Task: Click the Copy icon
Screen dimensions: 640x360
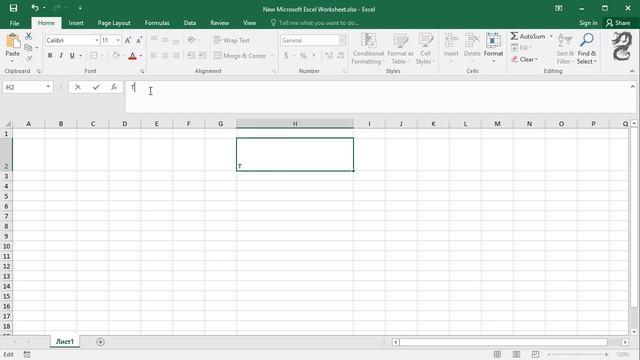Action: [x=28, y=48]
